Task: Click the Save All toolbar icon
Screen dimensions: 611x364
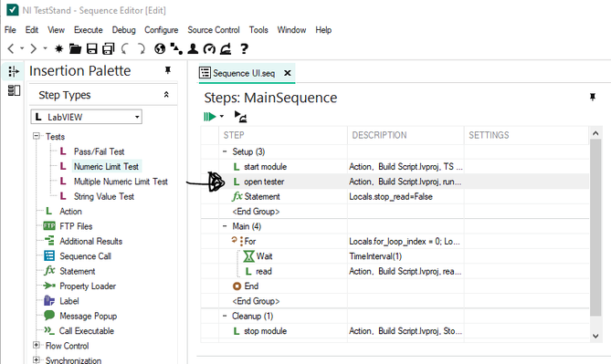Action: click(109, 48)
